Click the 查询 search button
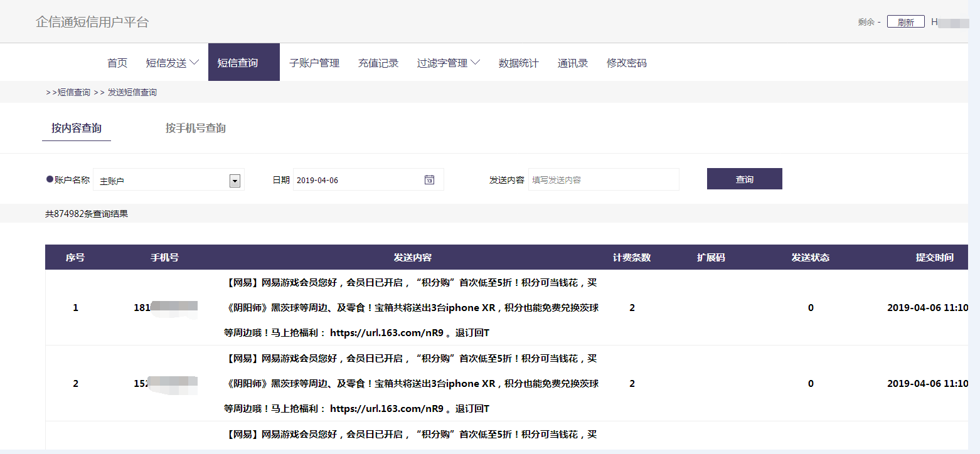 (x=744, y=179)
